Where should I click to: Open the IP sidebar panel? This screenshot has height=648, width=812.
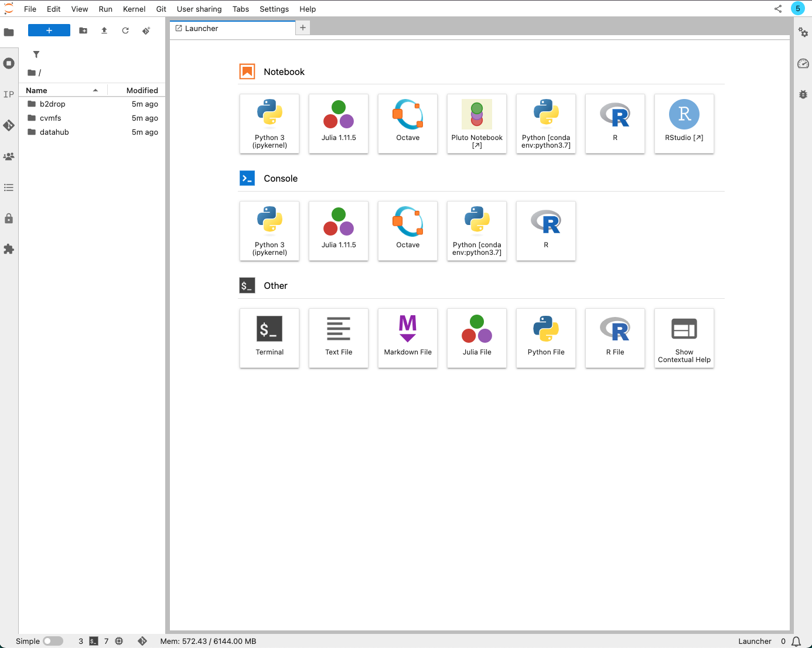[9, 94]
